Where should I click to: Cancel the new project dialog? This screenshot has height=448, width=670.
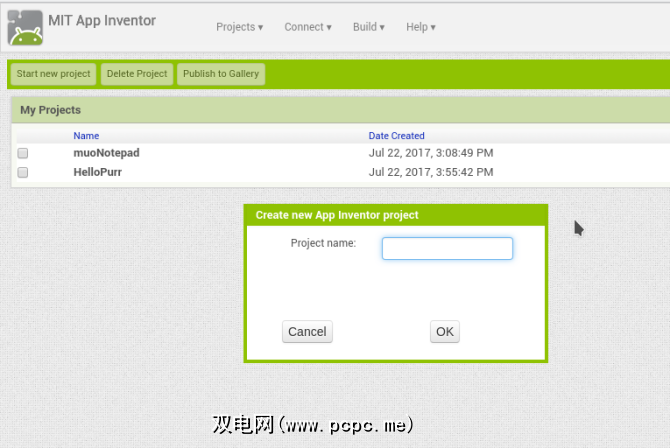(307, 332)
